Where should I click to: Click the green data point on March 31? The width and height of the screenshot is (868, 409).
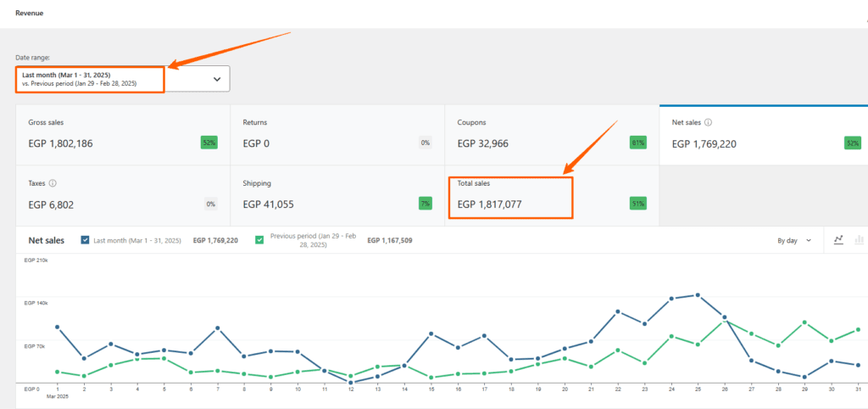(858, 329)
